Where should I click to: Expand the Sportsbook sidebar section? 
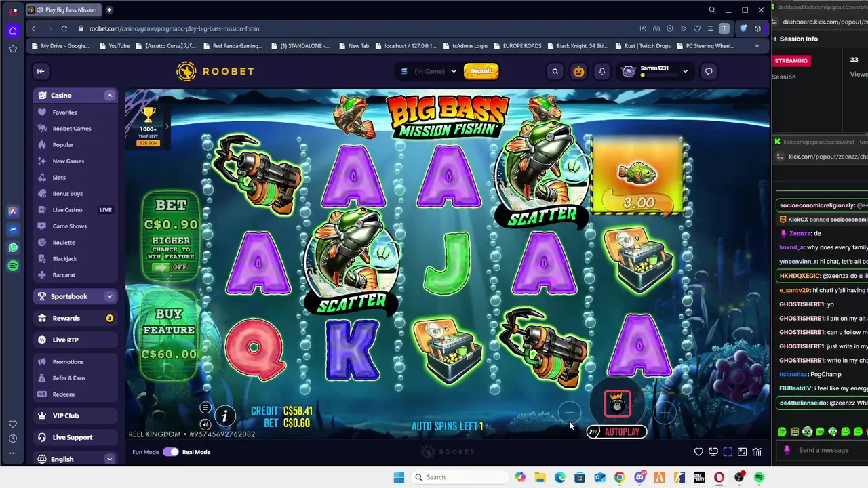tap(109, 296)
